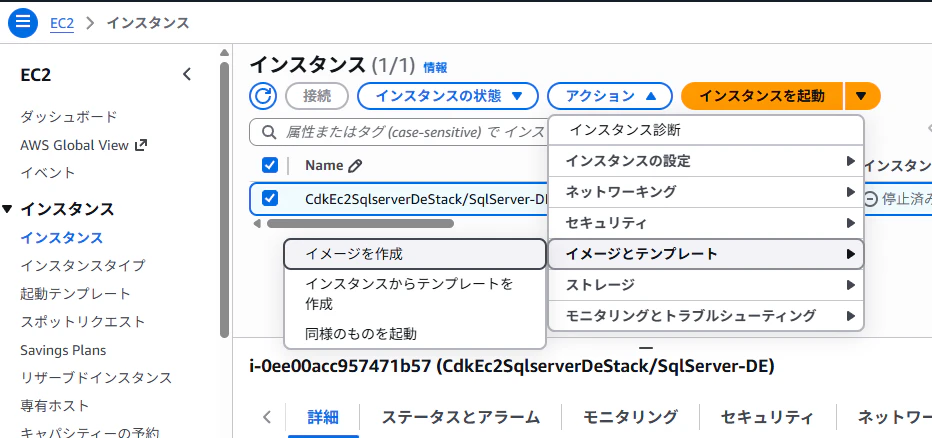Image resolution: width=932 pixels, height=438 pixels.
Task: Open 専有ホスト in the sidebar
Action: (55, 406)
